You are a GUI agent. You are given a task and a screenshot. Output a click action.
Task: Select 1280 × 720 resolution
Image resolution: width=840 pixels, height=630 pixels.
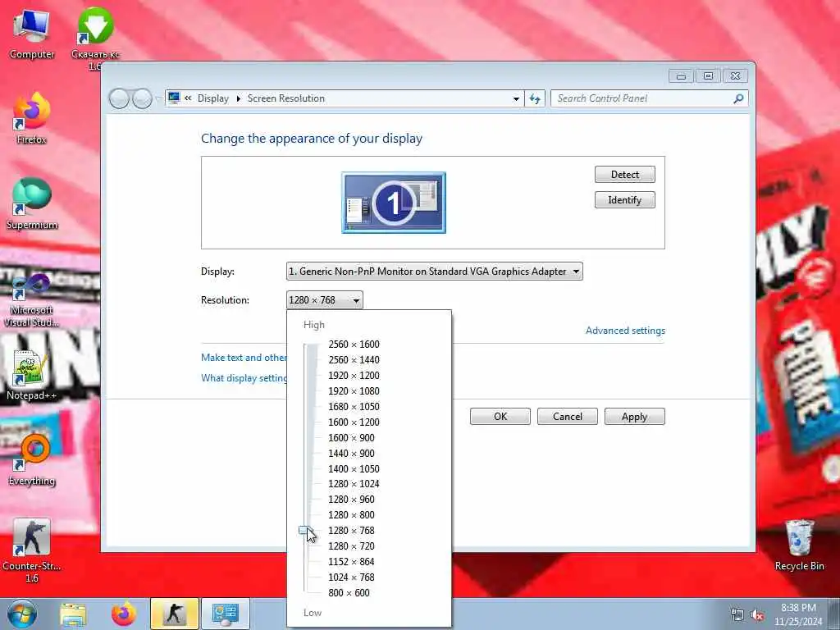[x=351, y=546]
